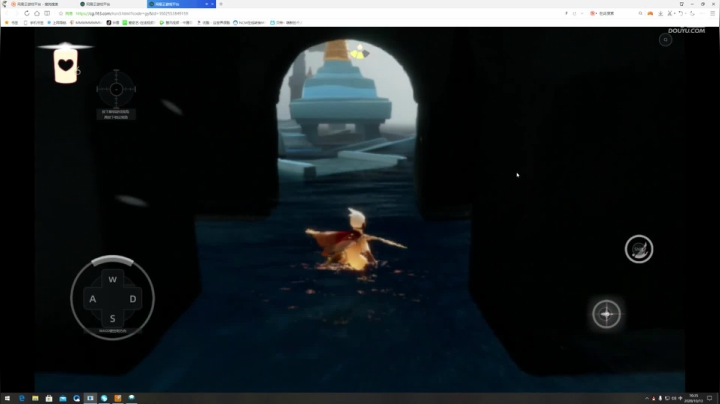
Task: Click the reader-mode book icon in toolbar
Action: pos(47,13)
